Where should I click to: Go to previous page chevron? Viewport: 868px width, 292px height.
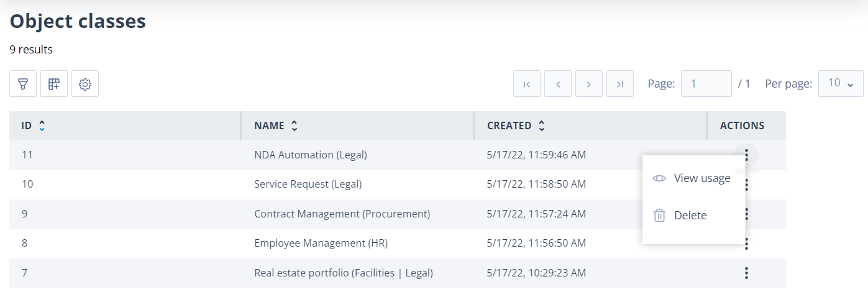click(x=558, y=84)
